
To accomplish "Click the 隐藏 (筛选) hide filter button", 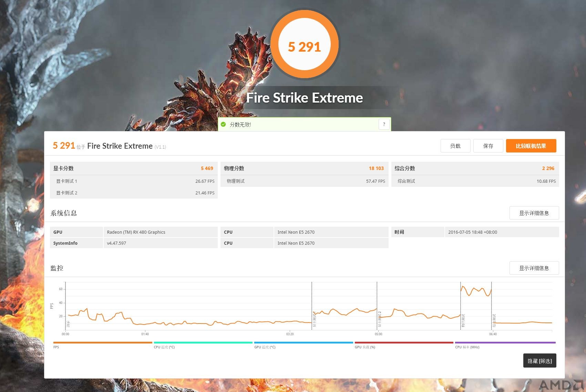I will click(539, 361).
